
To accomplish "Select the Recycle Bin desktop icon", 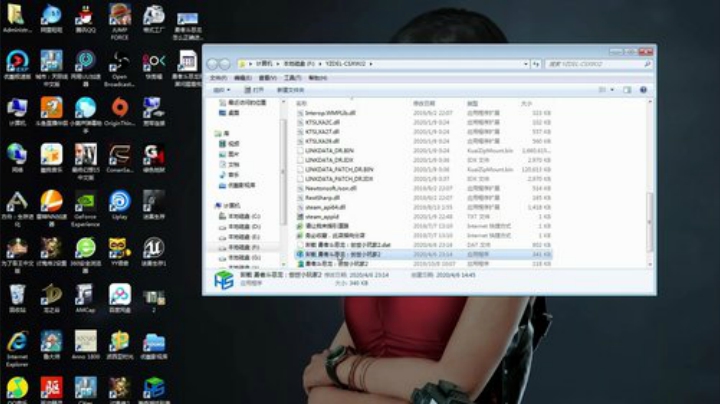I will click(x=17, y=298).
